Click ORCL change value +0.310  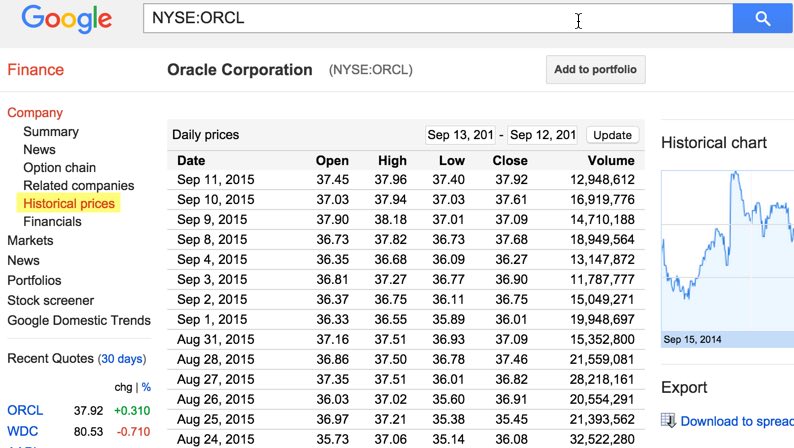pos(132,411)
